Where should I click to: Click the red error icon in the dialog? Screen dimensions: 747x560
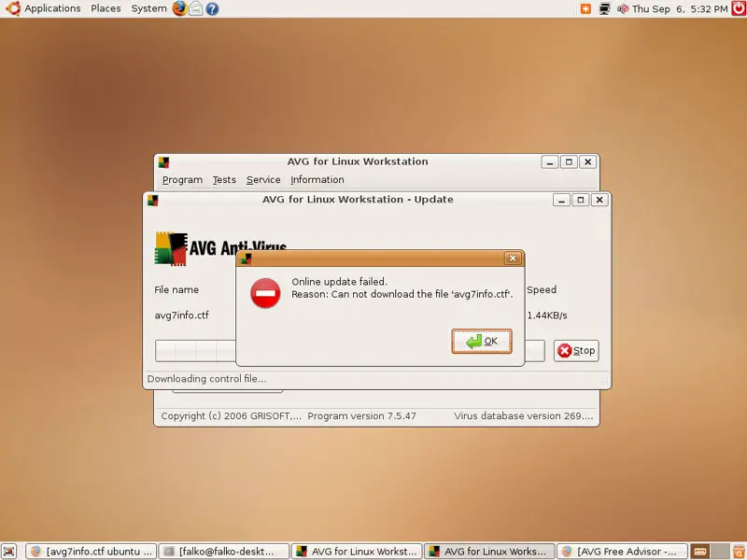265,293
